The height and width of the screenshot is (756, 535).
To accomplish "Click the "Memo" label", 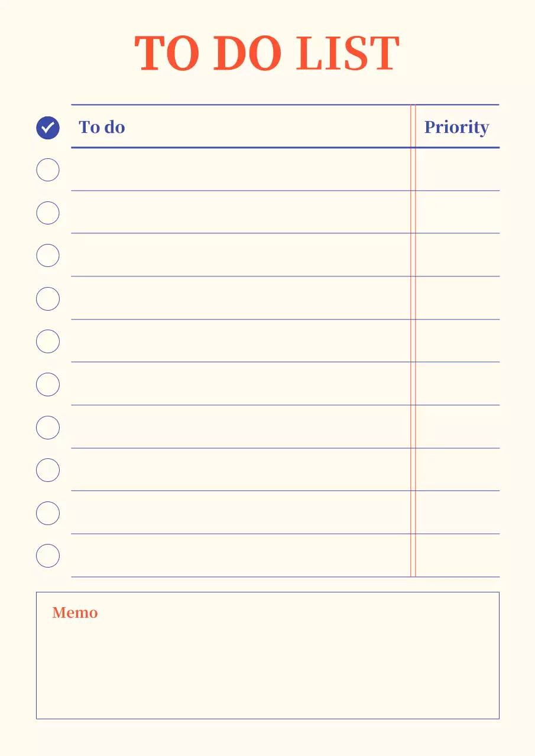I will tap(75, 612).
